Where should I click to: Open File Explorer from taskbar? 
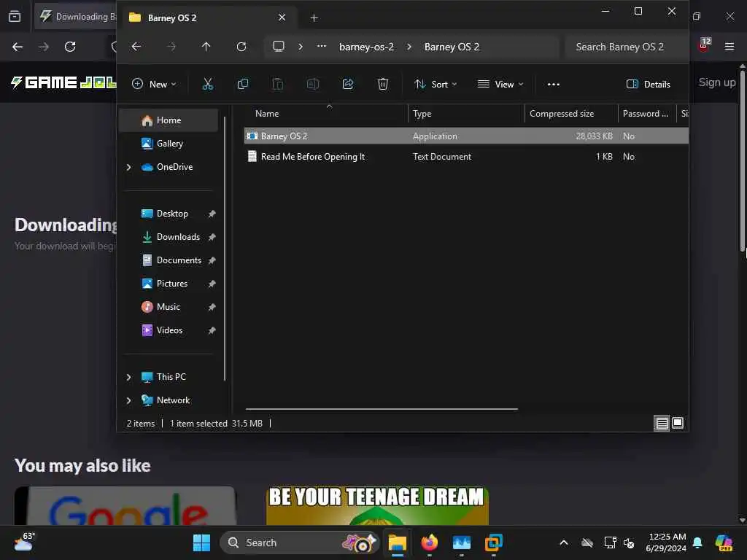click(397, 542)
